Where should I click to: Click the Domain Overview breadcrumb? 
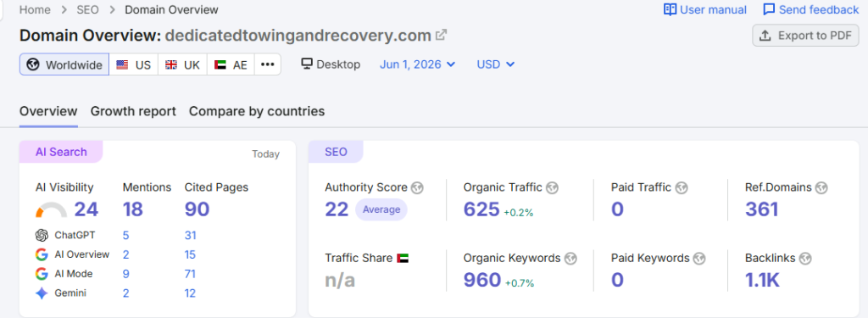[171, 10]
